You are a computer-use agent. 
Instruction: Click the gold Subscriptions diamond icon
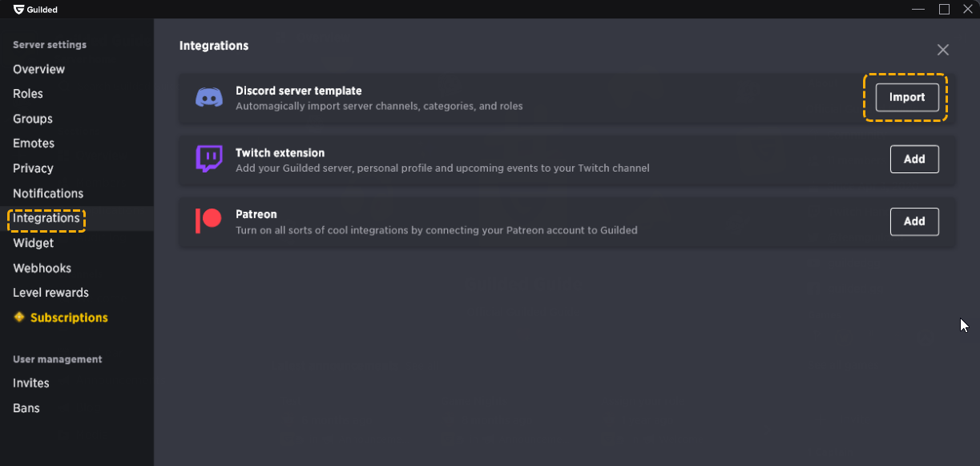coord(19,318)
